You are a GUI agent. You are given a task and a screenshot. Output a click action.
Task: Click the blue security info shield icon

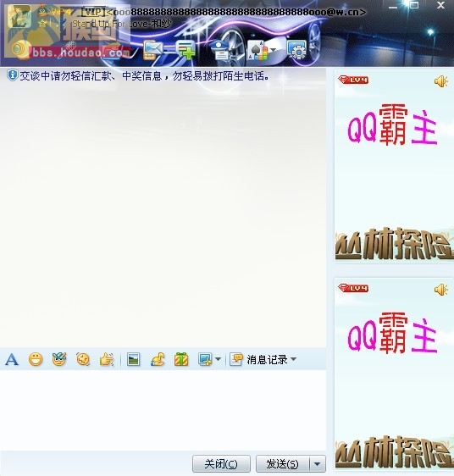(13, 75)
